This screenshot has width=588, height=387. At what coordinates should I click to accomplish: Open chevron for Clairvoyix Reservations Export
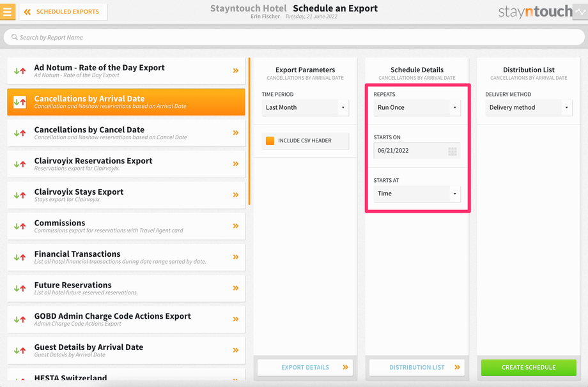[235, 163]
